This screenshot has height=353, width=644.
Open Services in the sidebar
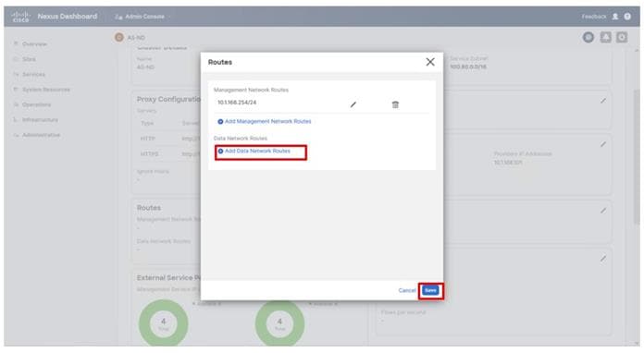33,74
